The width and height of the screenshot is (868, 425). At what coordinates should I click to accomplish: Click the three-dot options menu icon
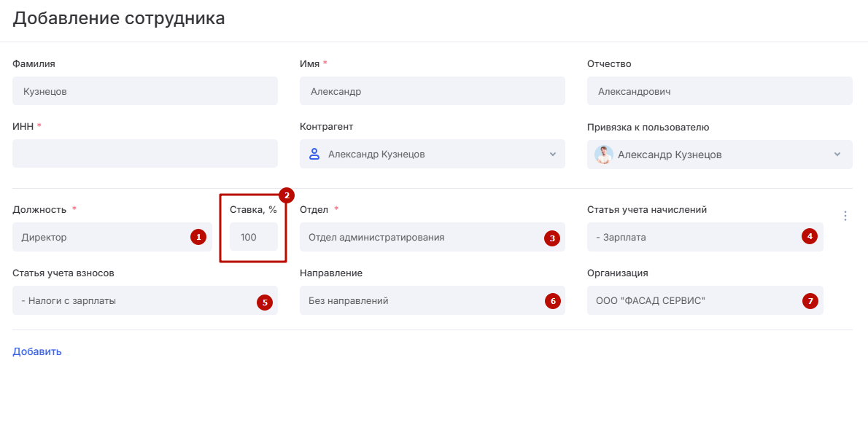tap(845, 216)
